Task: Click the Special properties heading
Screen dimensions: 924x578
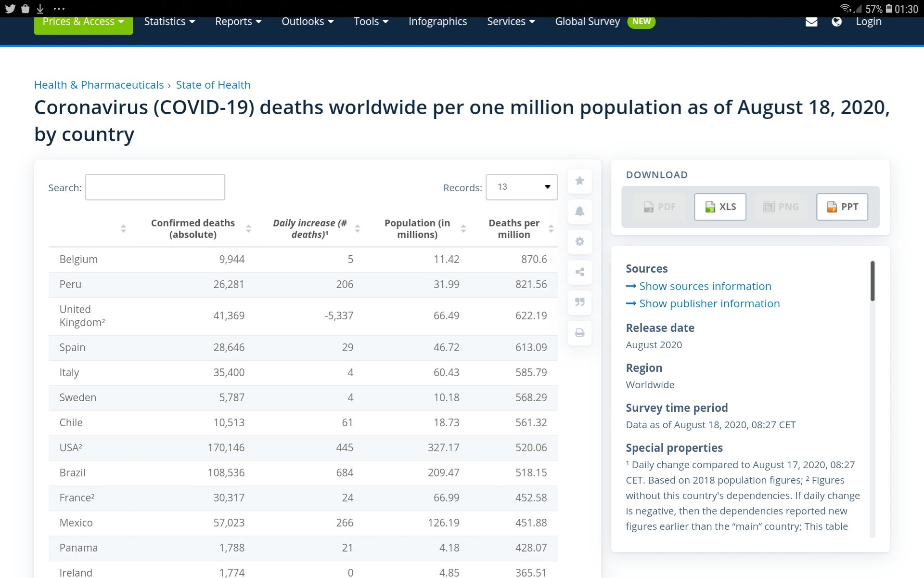Action: (674, 448)
